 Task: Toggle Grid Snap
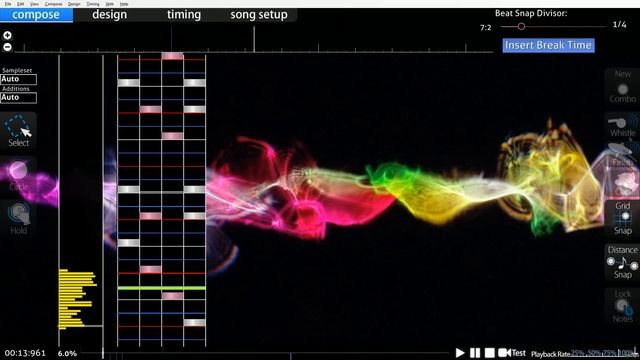622,218
